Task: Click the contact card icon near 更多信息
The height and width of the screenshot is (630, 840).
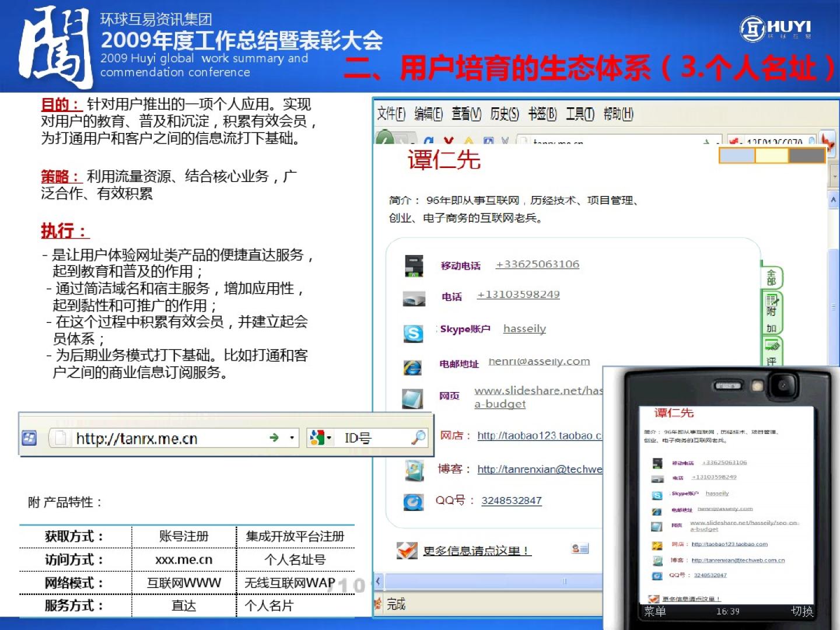Action: 580,548
